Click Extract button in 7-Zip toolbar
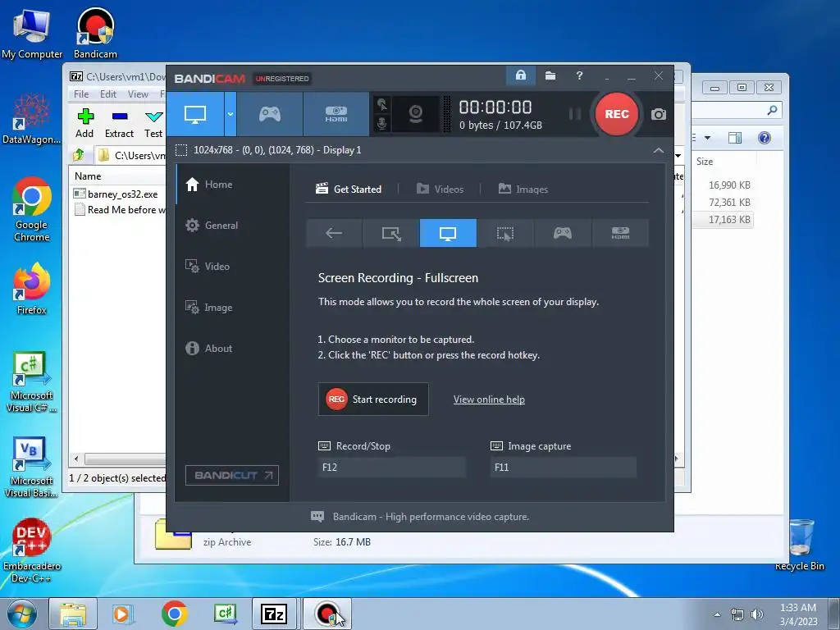The height and width of the screenshot is (630, 840). tap(119, 123)
